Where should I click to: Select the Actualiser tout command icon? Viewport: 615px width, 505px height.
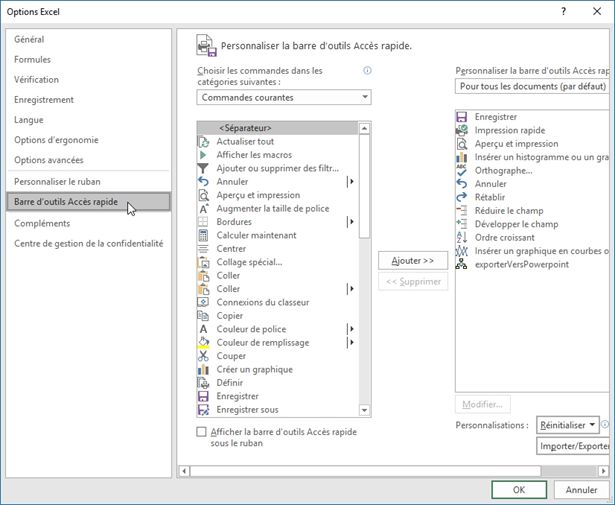203,142
